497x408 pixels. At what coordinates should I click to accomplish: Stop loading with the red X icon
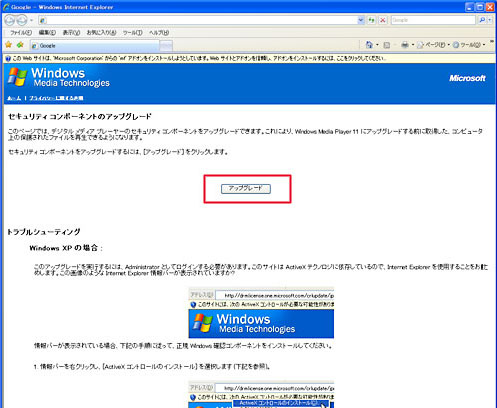tap(383, 20)
